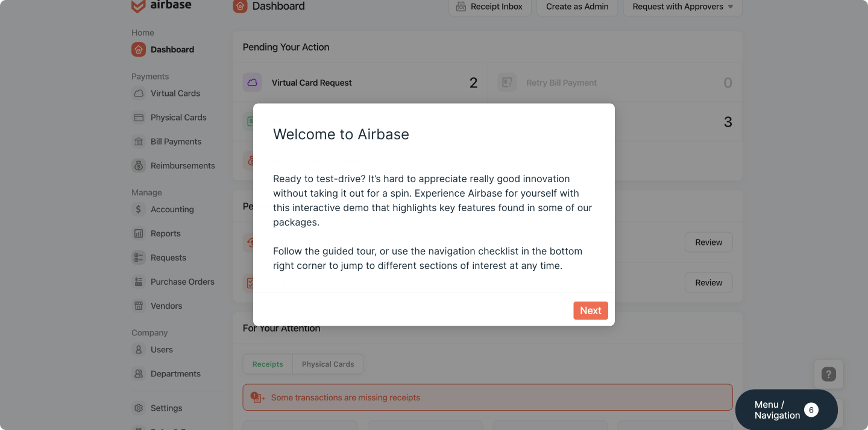Click the Receipt Inbox button
The height and width of the screenshot is (430, 868).
pyautogui.click(x=490, y=7)
